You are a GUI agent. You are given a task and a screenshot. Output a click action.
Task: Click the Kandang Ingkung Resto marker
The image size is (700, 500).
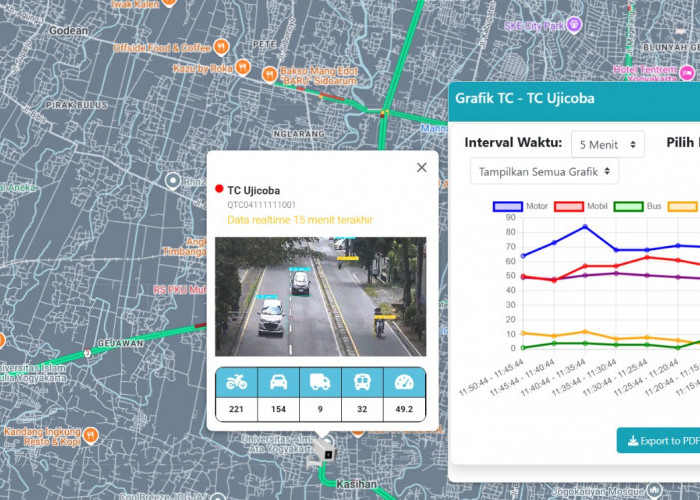pyautogui.click(x=91, y=435)
